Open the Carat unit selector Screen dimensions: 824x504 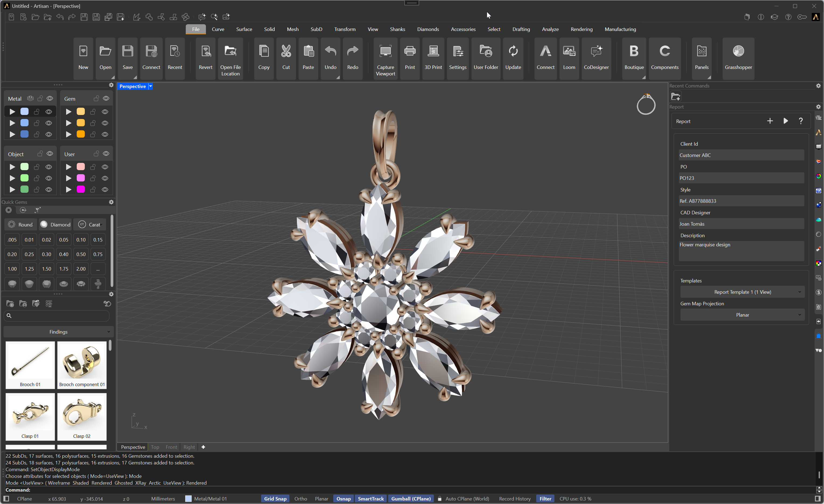pyautogui.click(x=89, y=225)
